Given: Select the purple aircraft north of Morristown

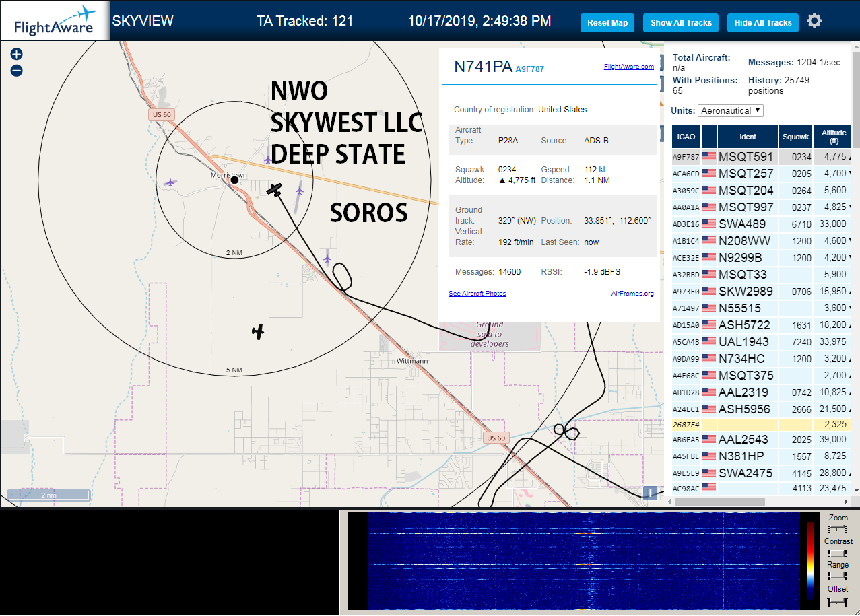Looking at the screenshot, I should (268, 158).
